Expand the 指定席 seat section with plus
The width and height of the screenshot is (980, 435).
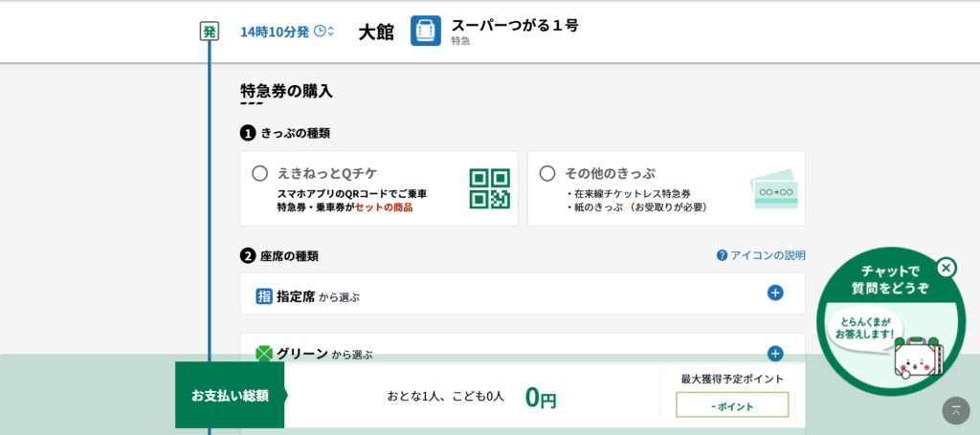coord(775,294)
